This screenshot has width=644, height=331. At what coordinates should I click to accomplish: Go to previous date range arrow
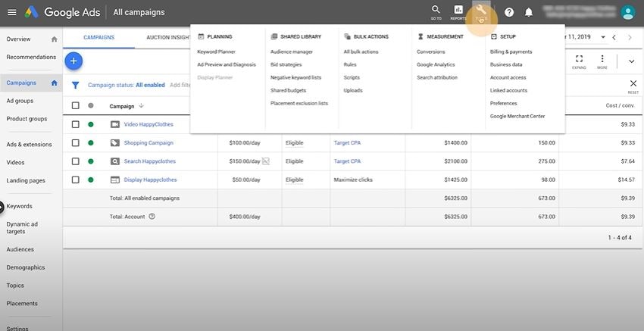[614, 37]
